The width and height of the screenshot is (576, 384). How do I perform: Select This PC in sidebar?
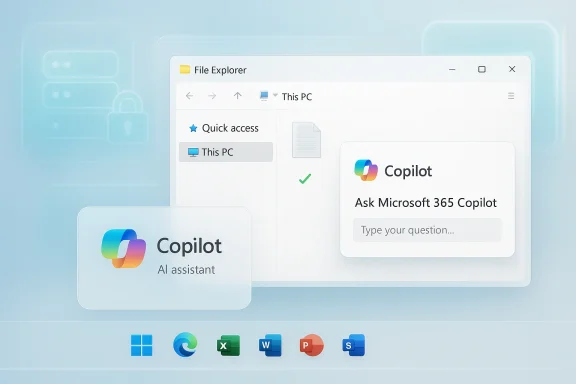226,152
